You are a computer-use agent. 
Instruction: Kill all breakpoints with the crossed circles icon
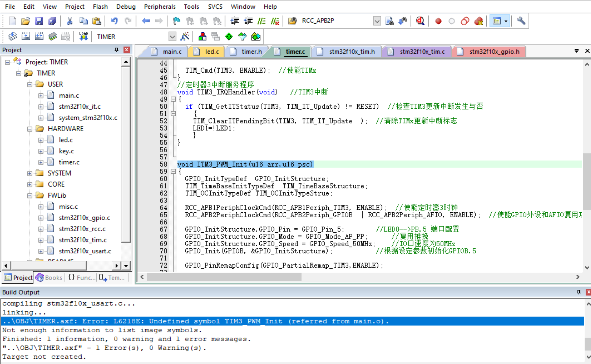point(465,21)
